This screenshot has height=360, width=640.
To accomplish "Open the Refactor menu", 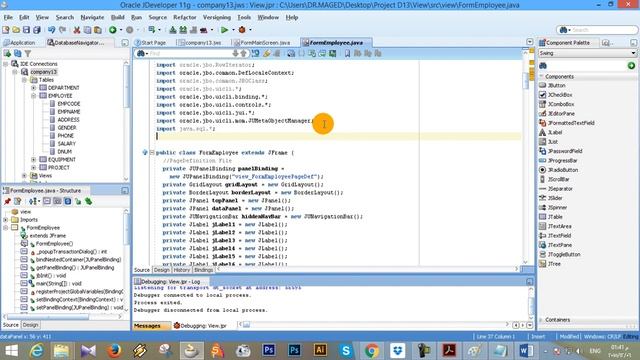I will pos(184,18).
